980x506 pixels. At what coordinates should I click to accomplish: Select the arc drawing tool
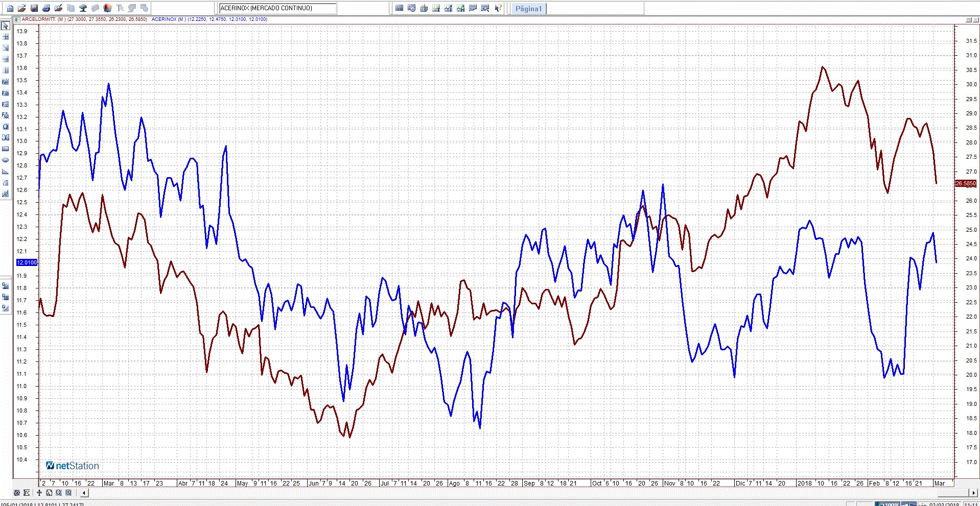pyautogui.click(x=6, y=183)
